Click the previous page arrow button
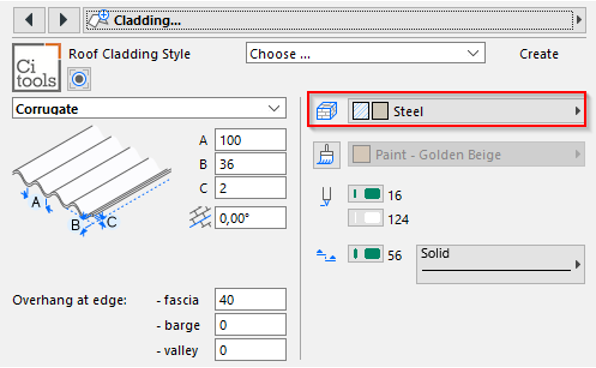The width and height of the screenshot is (596, 368). [x=29, y=20]
